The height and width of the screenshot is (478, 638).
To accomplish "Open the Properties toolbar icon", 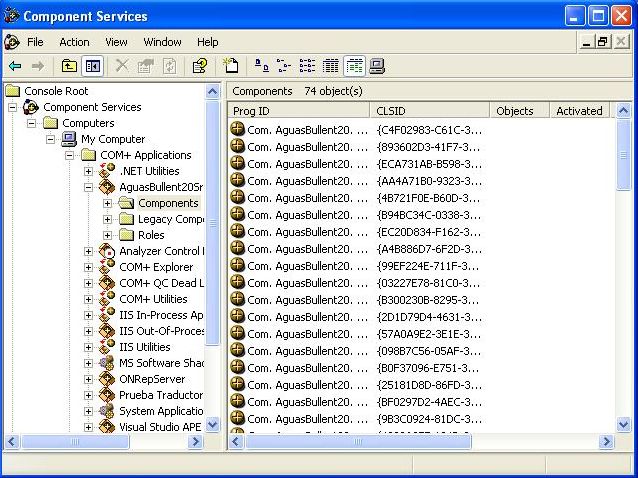I will click(145, 66).
